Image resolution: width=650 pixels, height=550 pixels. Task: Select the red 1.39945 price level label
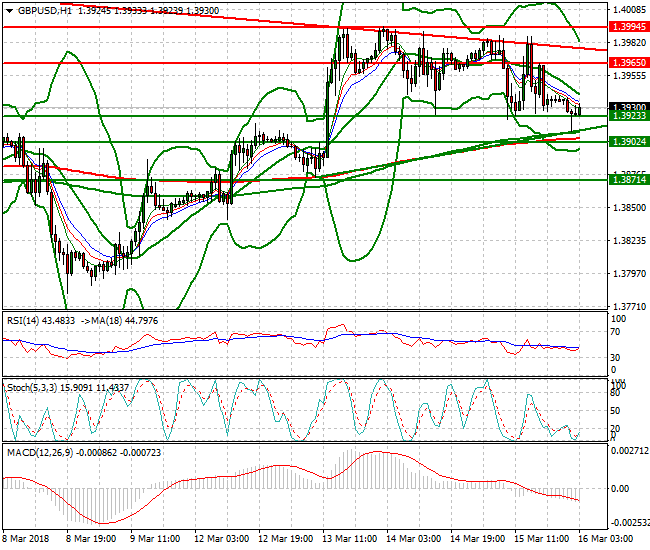[x=629, y=27]
